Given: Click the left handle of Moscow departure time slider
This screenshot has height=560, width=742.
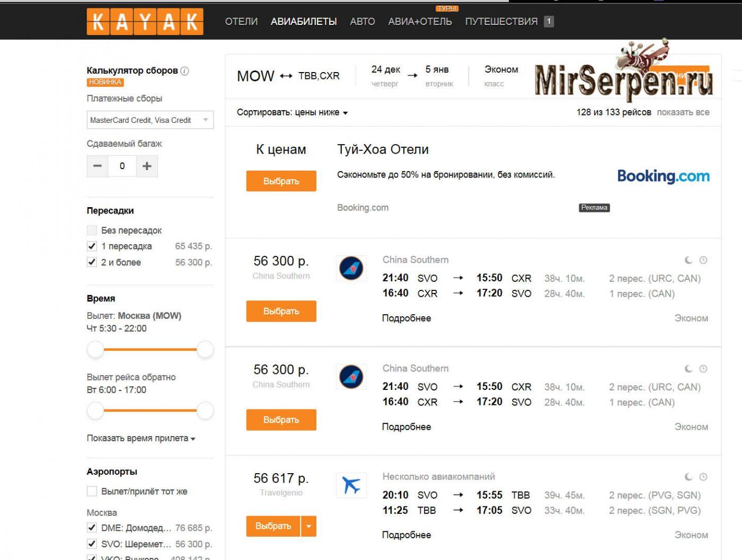Looking at the screenshot, I should point(95,349).
